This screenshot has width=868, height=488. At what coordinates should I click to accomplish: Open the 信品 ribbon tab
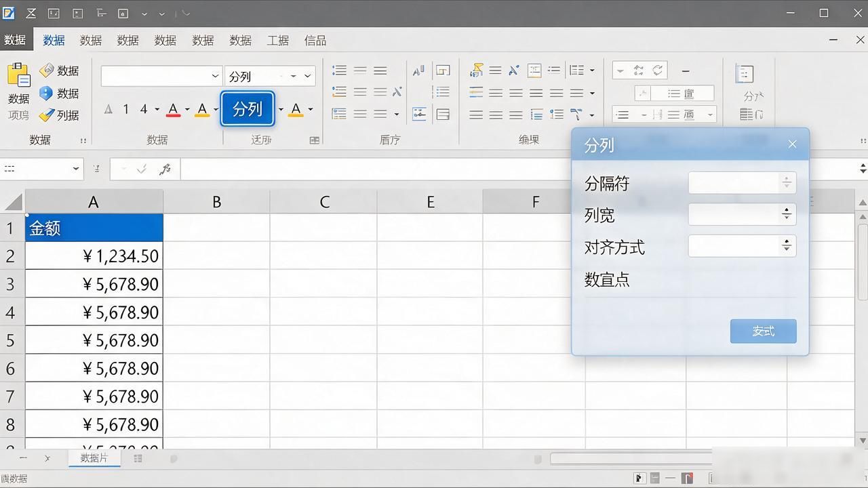pyautogui.click(x=315, y=41)
